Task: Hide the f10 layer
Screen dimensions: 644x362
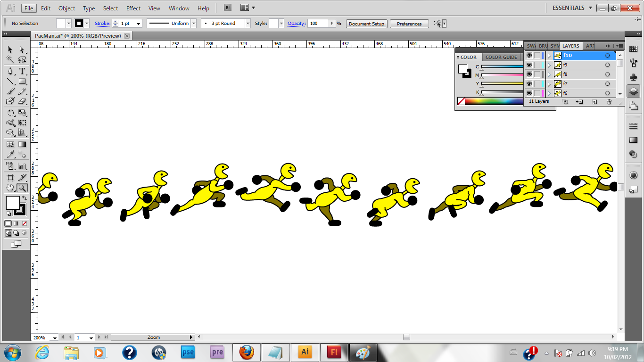Action: point(529,55)
